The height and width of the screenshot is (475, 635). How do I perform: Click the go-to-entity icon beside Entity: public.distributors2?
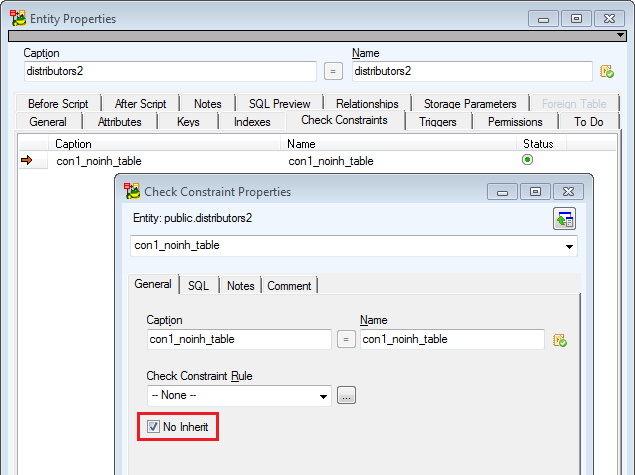coord(565,219)
